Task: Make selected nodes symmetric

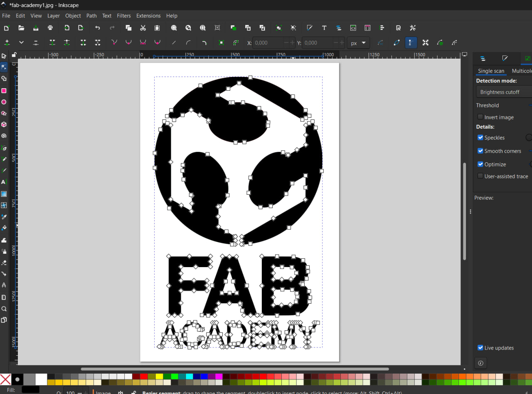Action: click(143, 42)
